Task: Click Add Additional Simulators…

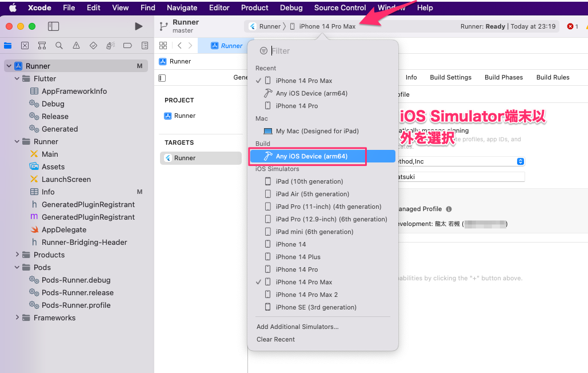Action: click(x=297, y=327)
